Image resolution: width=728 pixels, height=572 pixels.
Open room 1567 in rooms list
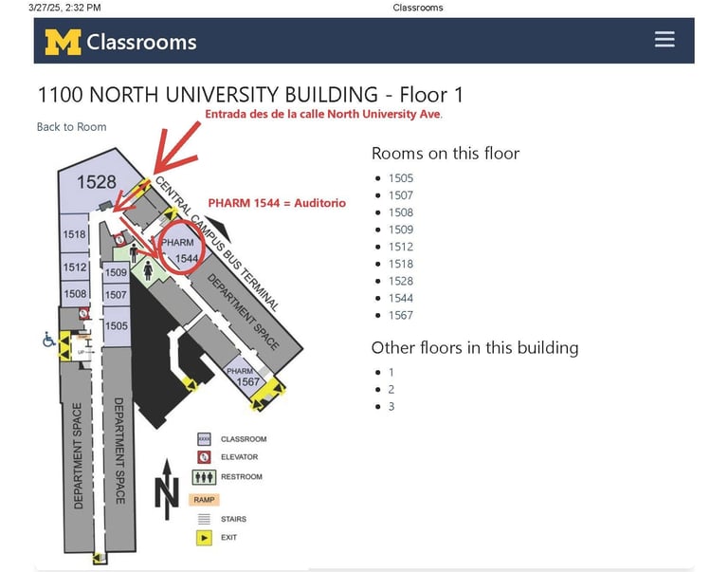point(401,316)
